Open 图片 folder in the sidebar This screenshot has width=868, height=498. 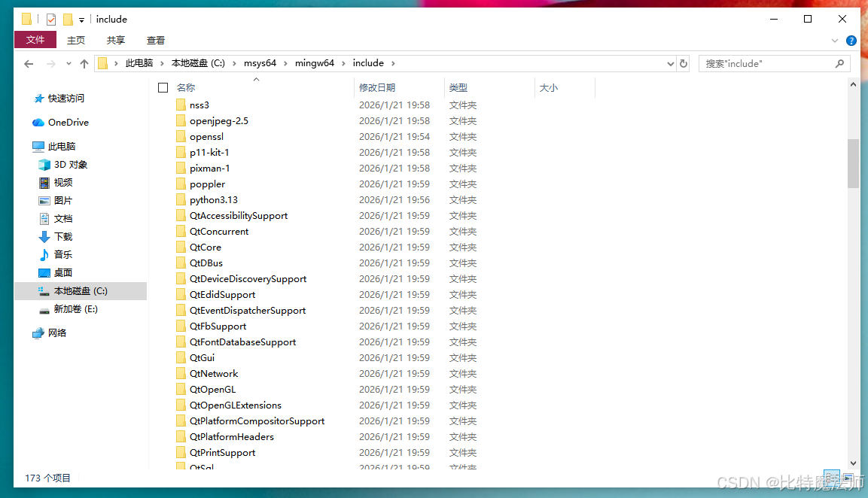63,200
